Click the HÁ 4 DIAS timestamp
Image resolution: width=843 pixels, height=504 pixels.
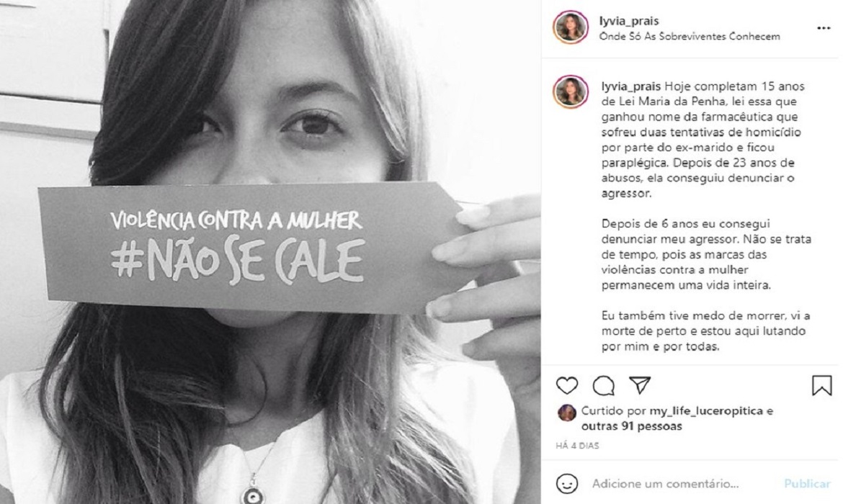[x=577, y=446]
